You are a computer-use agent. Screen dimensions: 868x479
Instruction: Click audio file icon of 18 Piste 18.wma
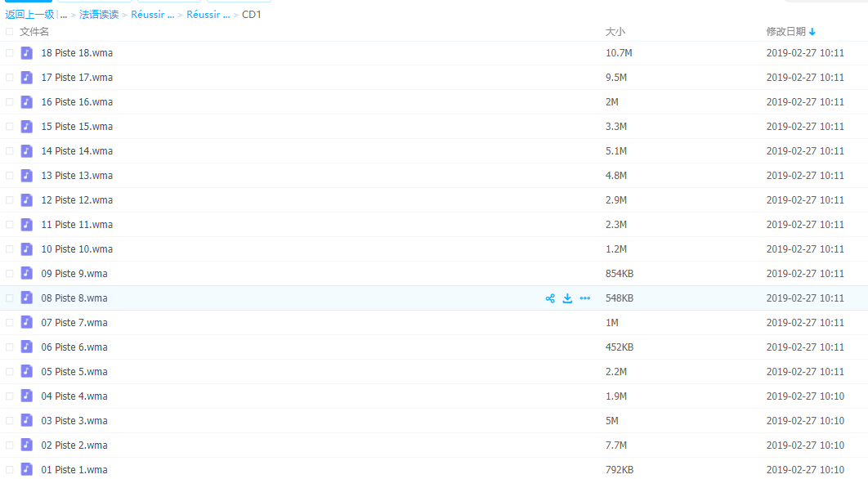click(27, 53)
